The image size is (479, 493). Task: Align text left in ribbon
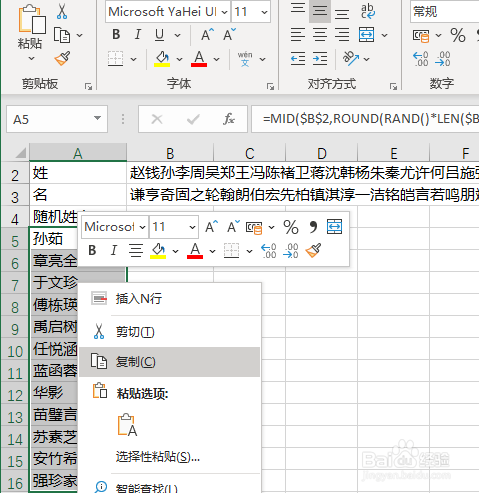pyautogui.click(x=298, y=35)
